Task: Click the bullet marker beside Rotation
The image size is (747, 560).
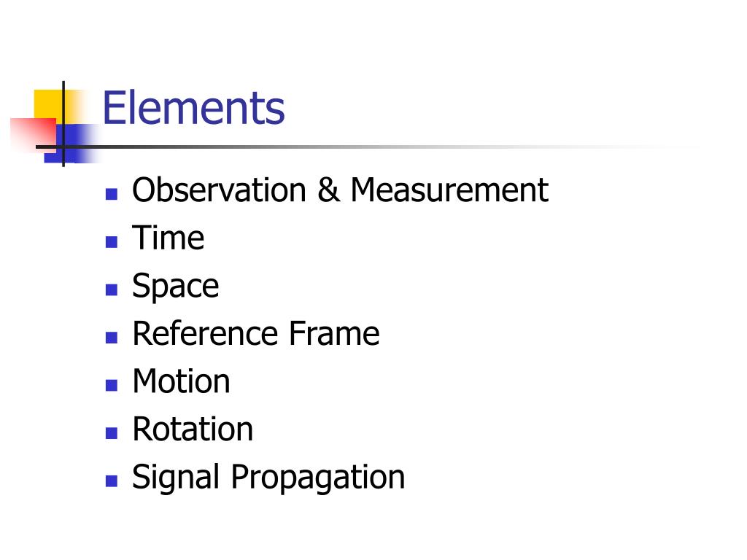Action: (112, 433)
